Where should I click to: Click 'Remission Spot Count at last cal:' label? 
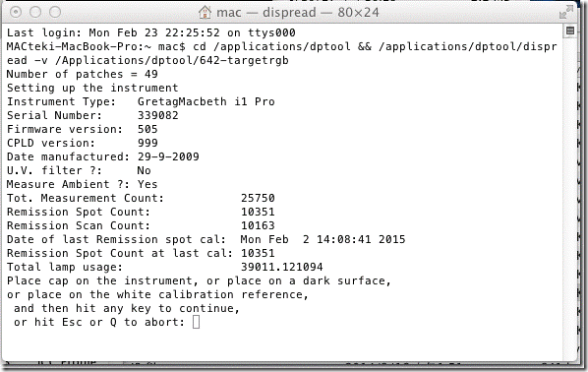click(x=120, y=253)
